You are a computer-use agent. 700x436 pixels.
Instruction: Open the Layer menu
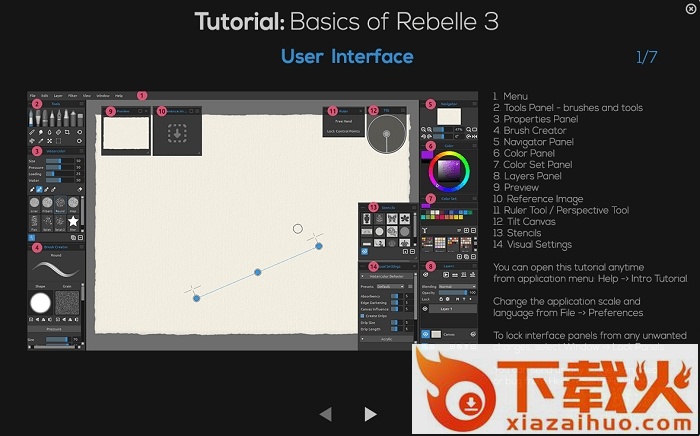(x=58, y=96)
